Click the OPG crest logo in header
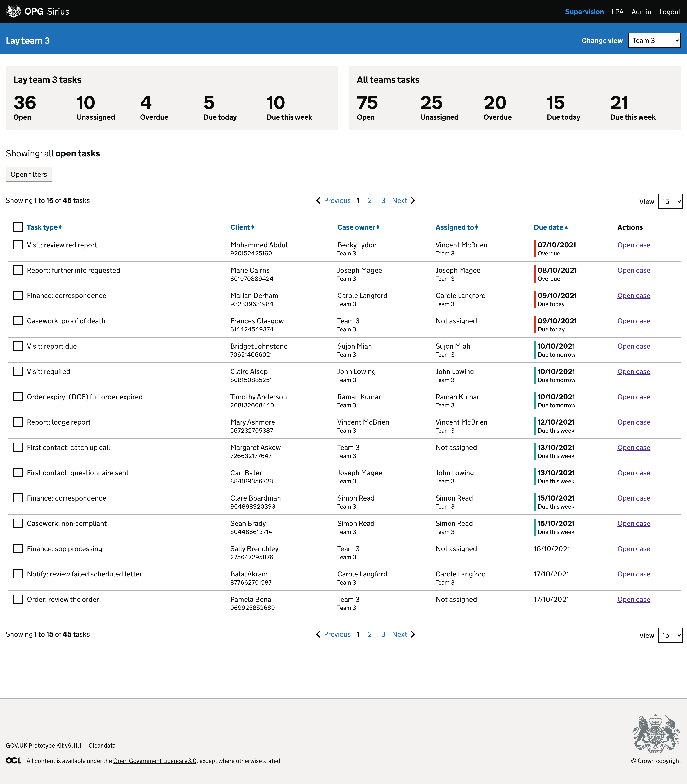687x784 pixels. 13,12
